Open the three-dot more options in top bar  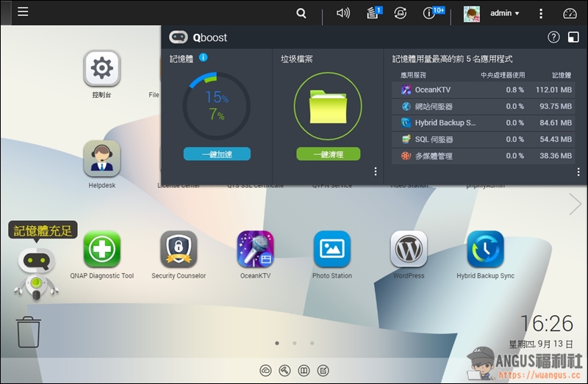[x=541, y=13]
